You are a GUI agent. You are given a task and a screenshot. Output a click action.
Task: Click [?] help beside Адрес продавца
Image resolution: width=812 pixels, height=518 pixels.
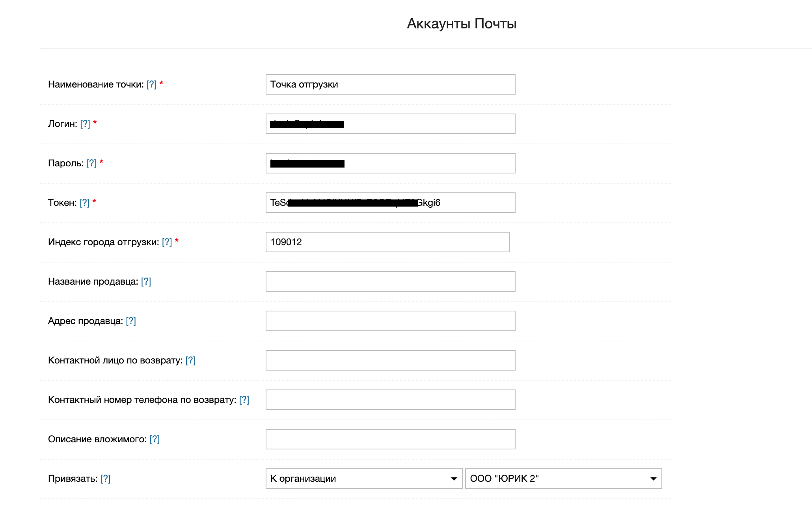click(131, 321)
